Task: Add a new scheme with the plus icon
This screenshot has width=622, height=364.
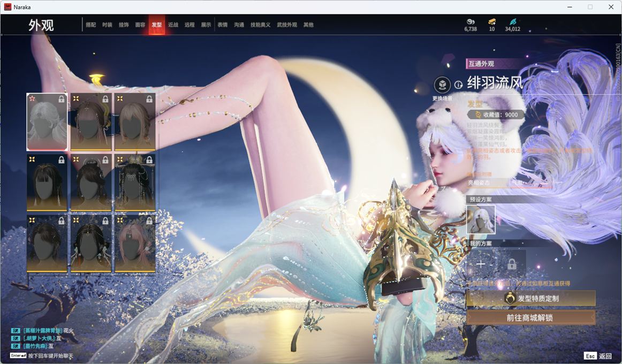Action: coord(481,264)
